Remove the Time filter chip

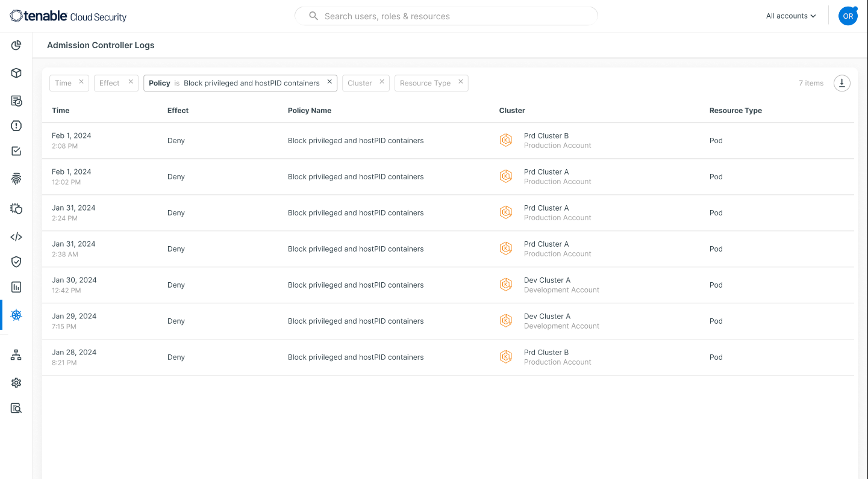tap(82, 82)
